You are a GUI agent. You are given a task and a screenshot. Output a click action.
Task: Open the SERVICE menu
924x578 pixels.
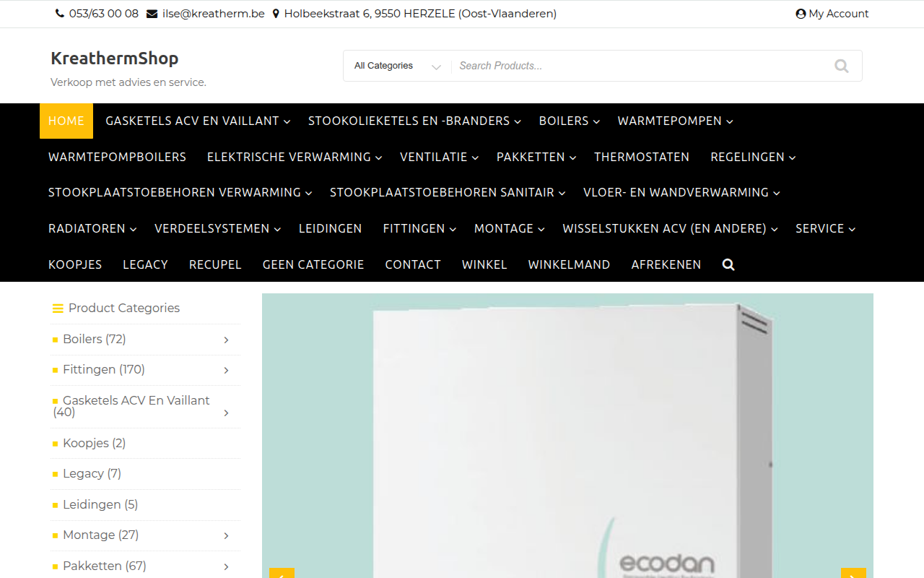(x=825, y=228)
